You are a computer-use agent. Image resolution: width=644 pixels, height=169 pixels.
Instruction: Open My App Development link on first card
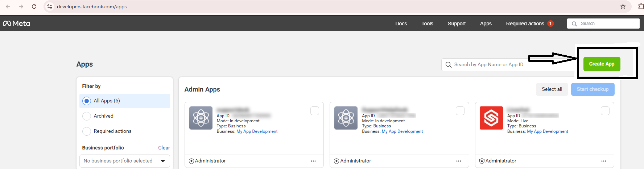tap(257, 131)
